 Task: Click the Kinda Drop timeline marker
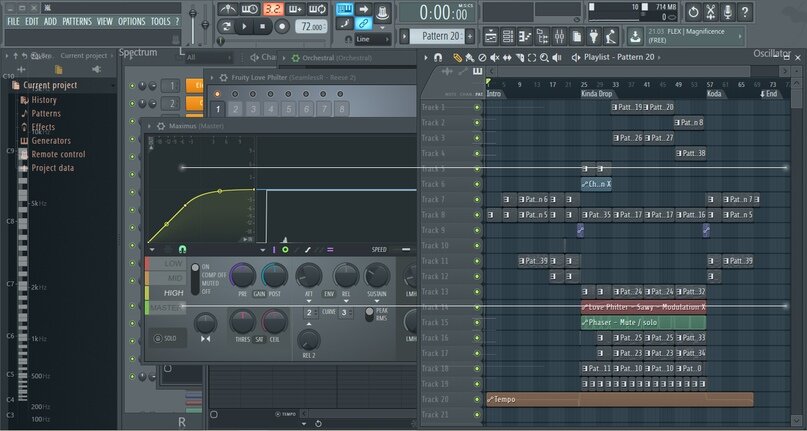click(x=597, y=94)
